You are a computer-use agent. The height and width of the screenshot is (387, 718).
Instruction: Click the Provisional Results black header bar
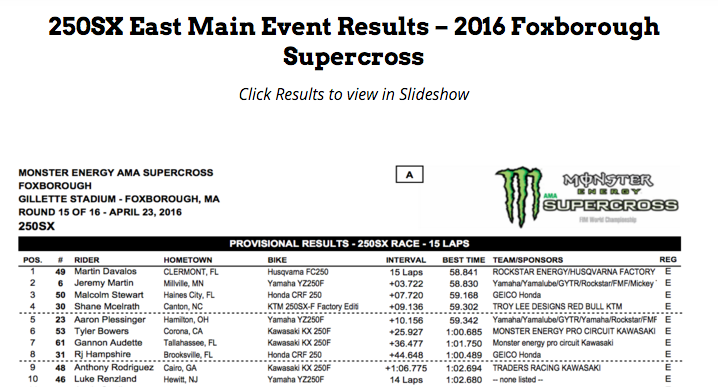pos(349,244)
